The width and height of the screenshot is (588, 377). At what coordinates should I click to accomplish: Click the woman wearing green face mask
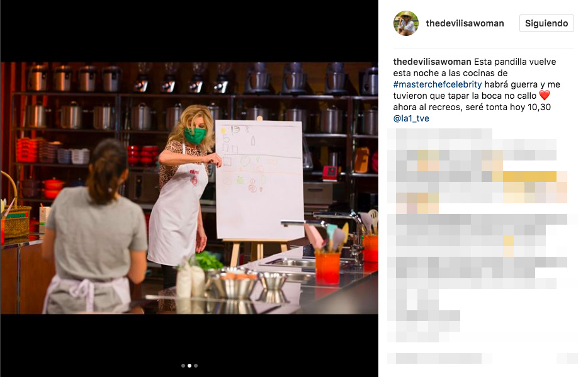[184, 188]
